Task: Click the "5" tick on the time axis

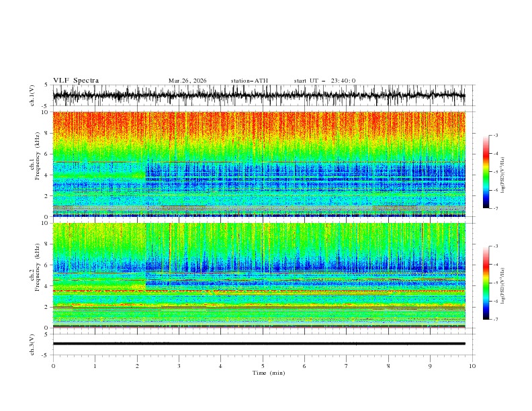Action: tap(263, 366)
